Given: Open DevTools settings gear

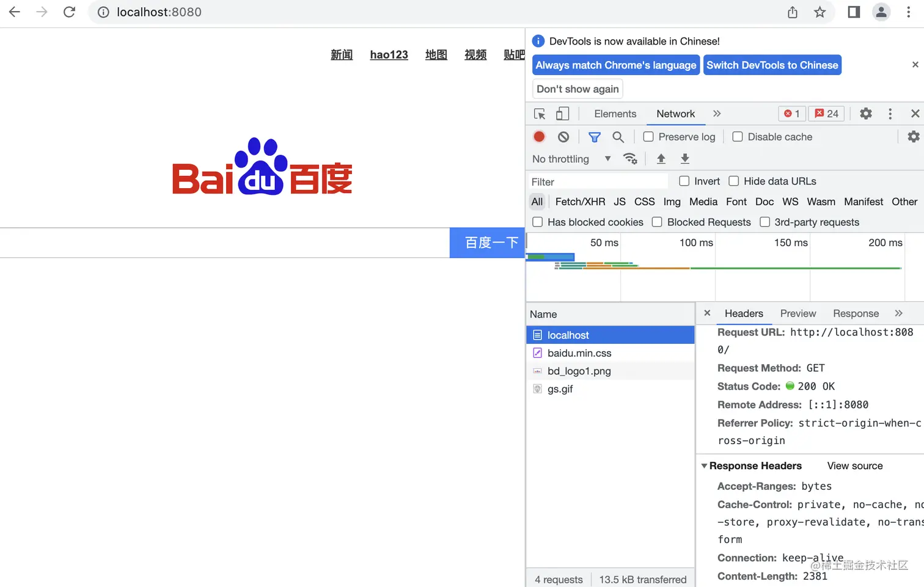Looking at the screenshot, I should pyautogui.click(x=866, y=114).
